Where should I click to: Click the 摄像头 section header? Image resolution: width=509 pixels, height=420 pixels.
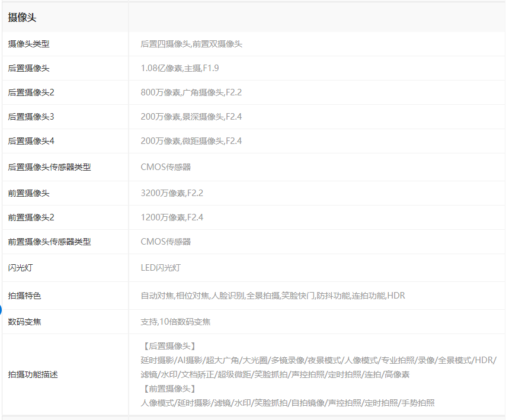(x=23, y=18)
